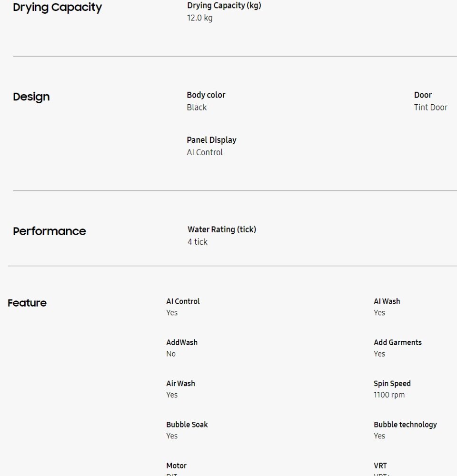Screen dimensions: 457x476
Task: Click the Feature section heading
Action: (x=27, y=303)
